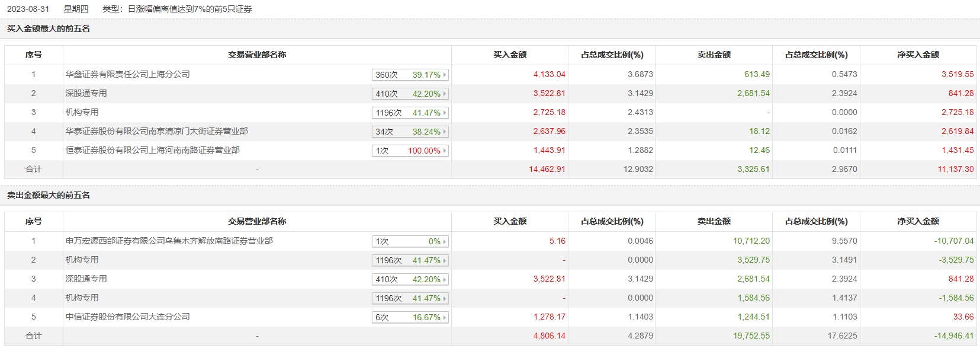Select 深股通专用 in the top buyers table
The image size is (980, 348).
pyautogui.click(x=86, y=93)
